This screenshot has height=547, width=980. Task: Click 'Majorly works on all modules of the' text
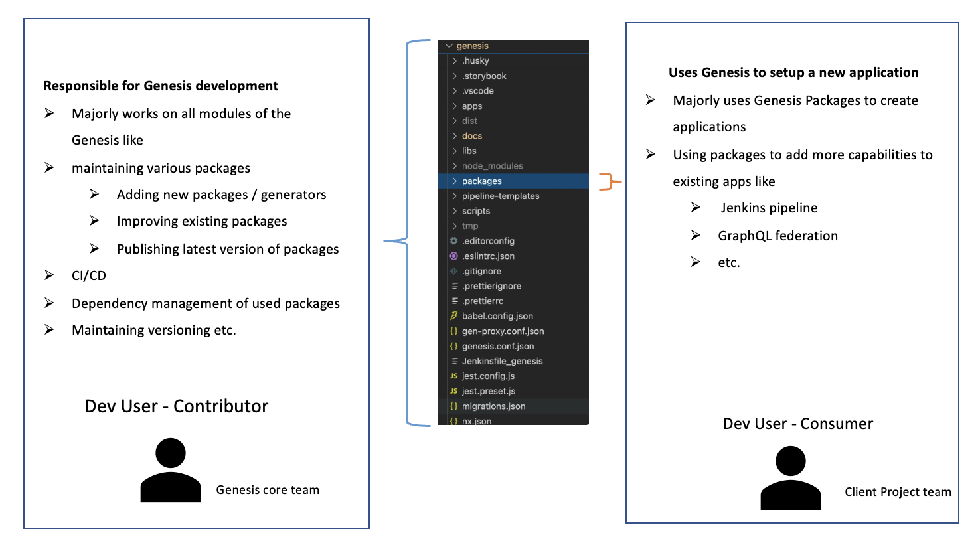[181, 114]
